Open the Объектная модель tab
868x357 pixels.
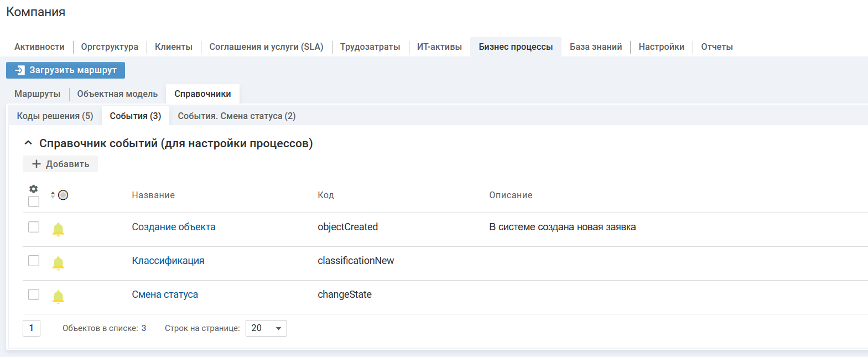coord(117,94)
